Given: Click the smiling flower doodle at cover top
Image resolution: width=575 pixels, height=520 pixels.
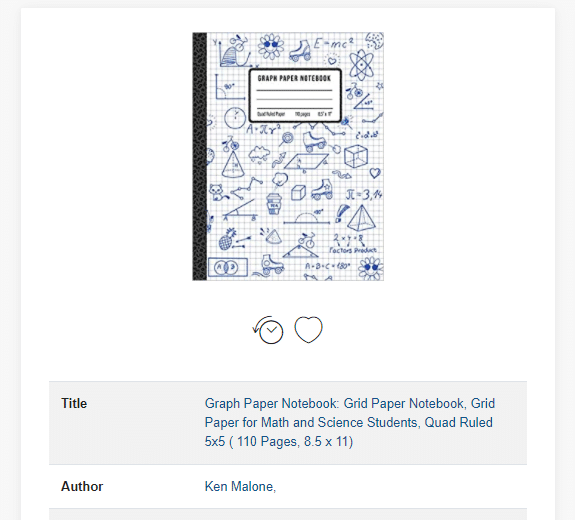Looking at the screenshot, I should click(x=271, y=46).
